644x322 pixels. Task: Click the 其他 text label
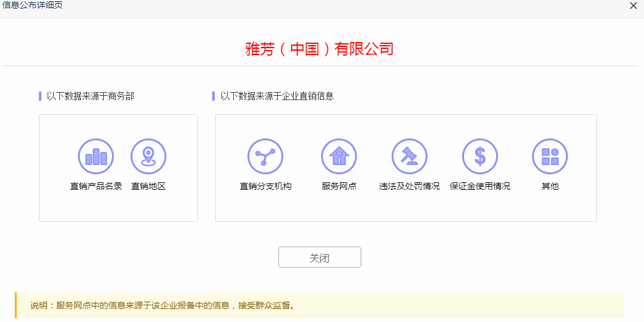point(550,186)
